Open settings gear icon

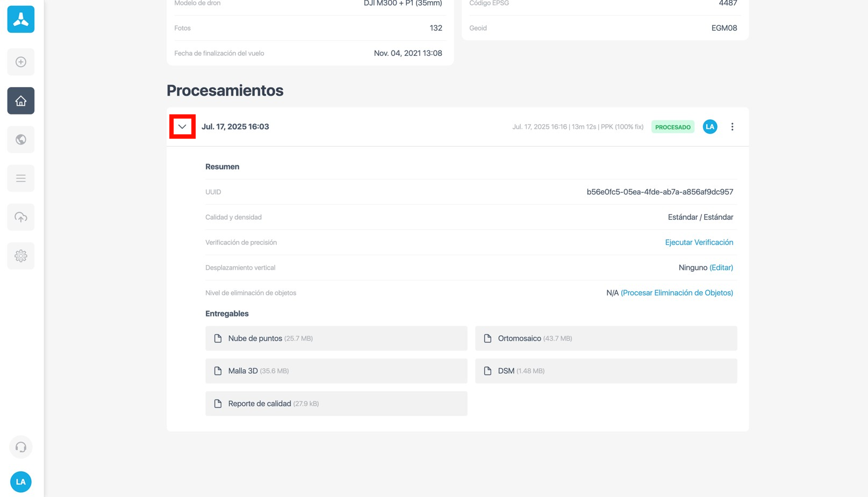20,256
